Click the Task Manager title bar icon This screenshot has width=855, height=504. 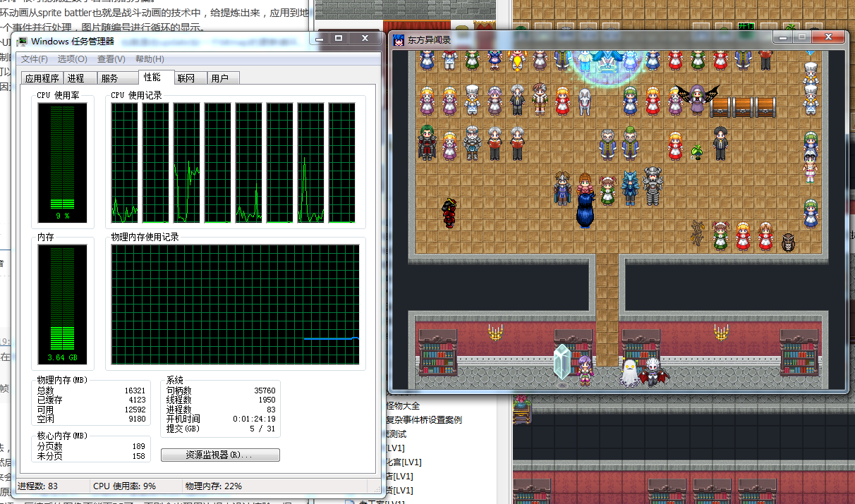pos(23,41)
